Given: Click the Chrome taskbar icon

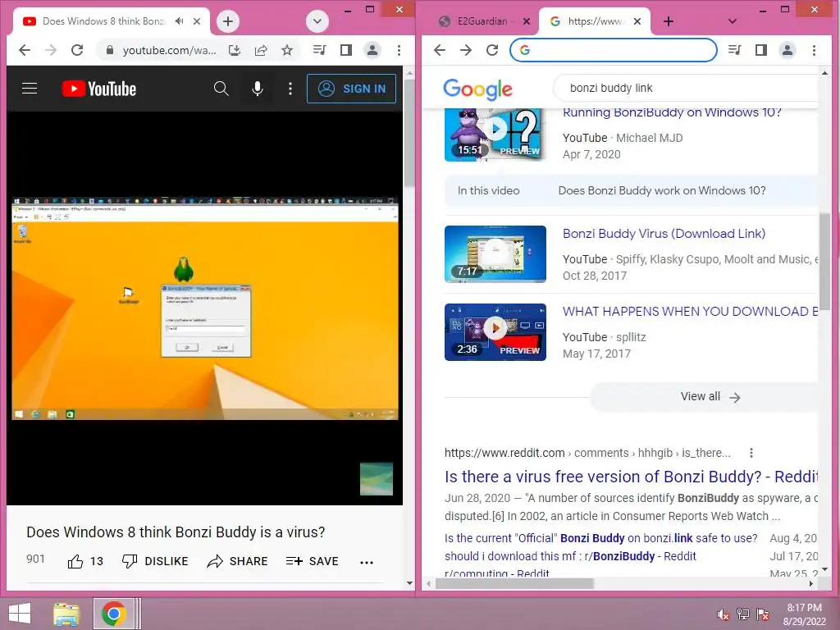Looking at the screenshot, I should coord(113,614).
